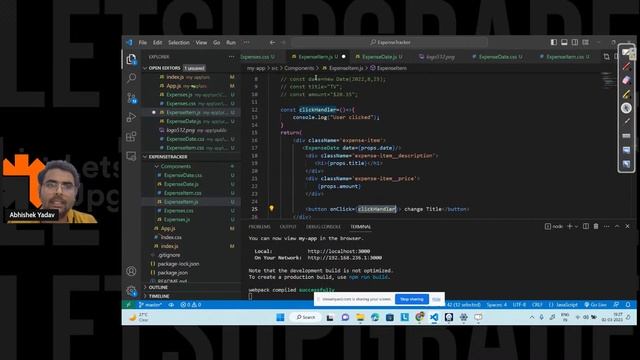Viewport: 640px width, 360px height.
Task: Click the Go Live status bar button
Action: point(596,305)
